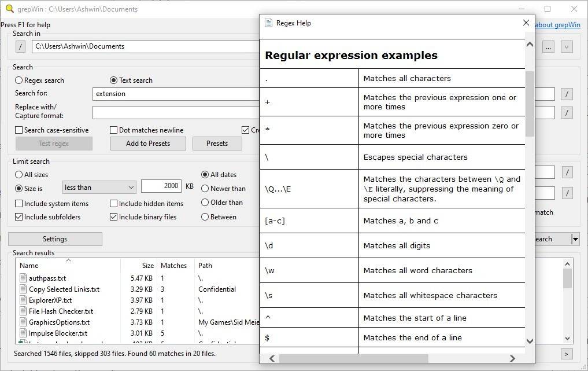Select Text search mode
588x371 pixels.
pos(131,80)
